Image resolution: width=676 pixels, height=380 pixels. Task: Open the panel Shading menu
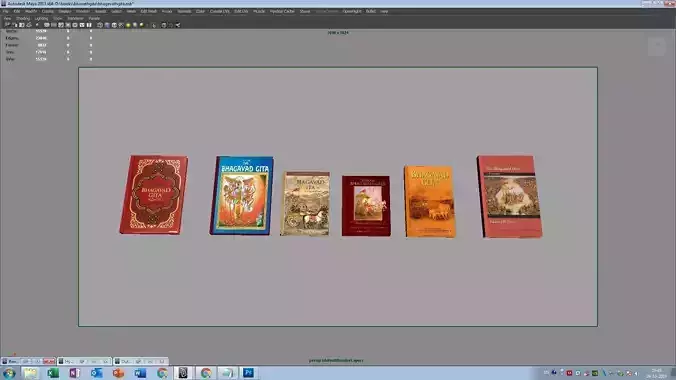coord(23,19)
